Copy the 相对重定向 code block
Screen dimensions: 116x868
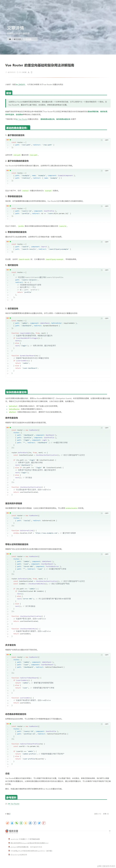click(107, 270)
